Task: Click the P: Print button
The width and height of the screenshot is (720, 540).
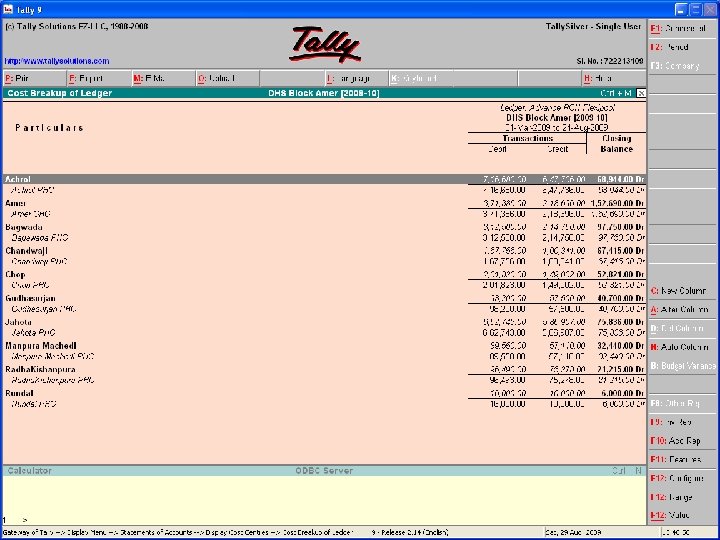Action: click(34, 79)
